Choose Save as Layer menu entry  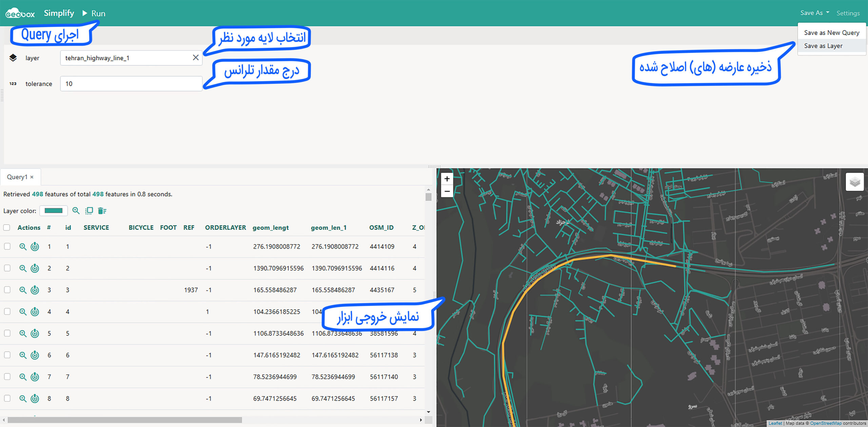823,46
